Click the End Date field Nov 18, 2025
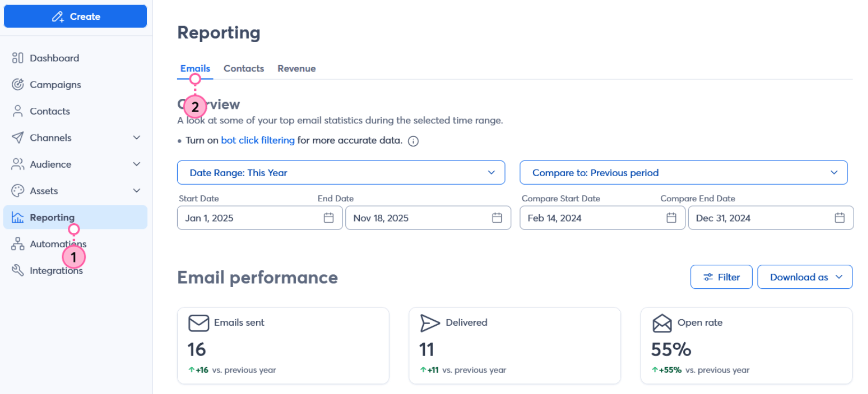This screenshot has height=394, width=868. click(x=428, y=218)
